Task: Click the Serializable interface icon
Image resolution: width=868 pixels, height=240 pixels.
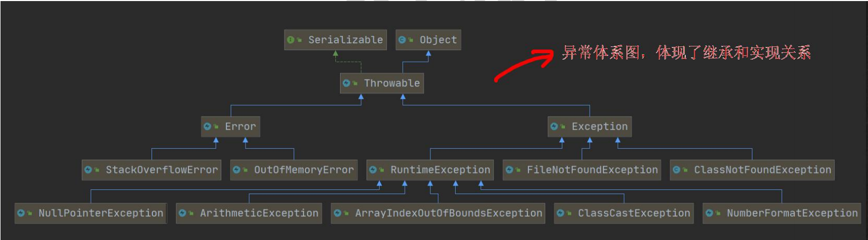Action: click(291, 40)
